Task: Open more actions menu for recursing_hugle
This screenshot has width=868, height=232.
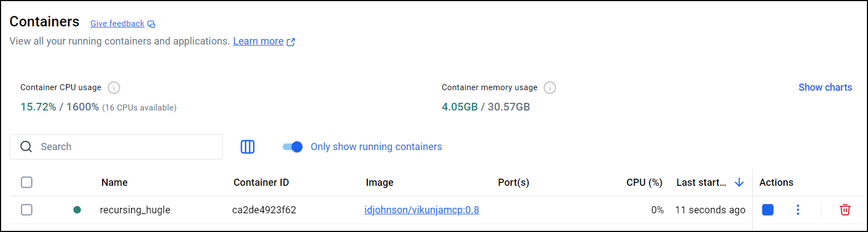Action: (798, 209)
